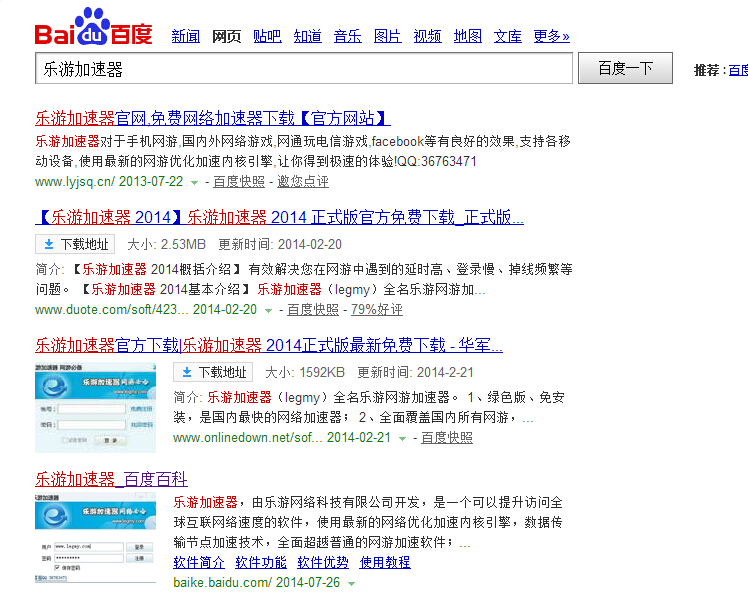This screenshot has height=607, width=748.
Task: Select the 网页 tab
Action: click(x=226, y=36)
